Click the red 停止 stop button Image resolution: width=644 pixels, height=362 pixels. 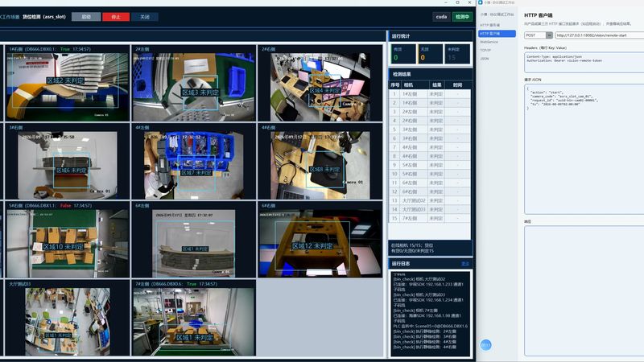[x=116, y=17]
